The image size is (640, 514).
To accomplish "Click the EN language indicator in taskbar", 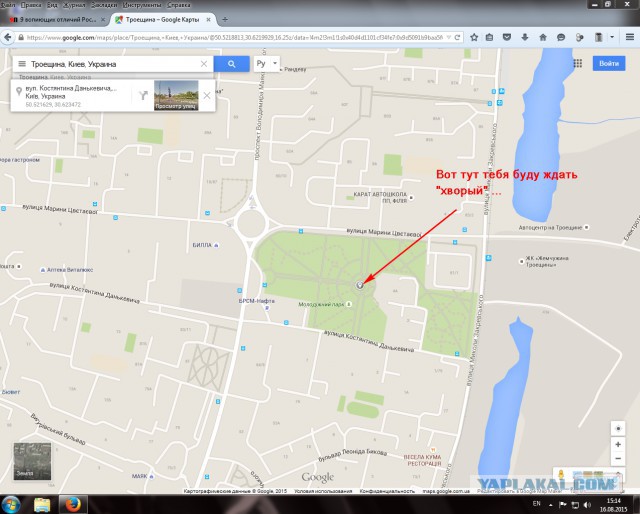I will pyautogui.click(x=537, y=504).
